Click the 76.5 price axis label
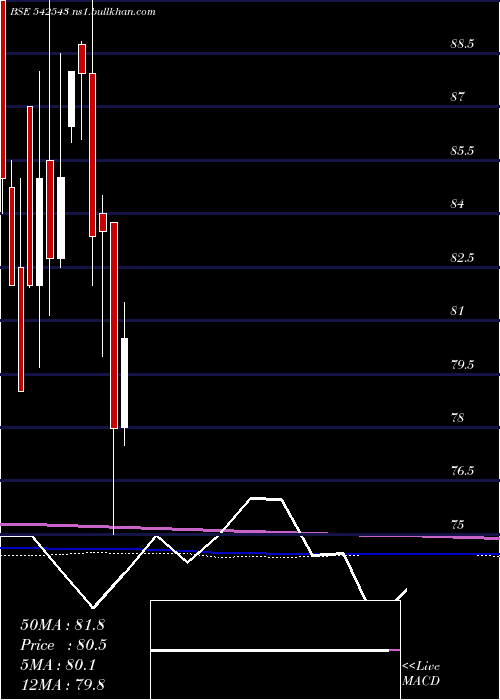Image resolution: width=500 pixels, height=700 pixels. (x=462, y=471)
